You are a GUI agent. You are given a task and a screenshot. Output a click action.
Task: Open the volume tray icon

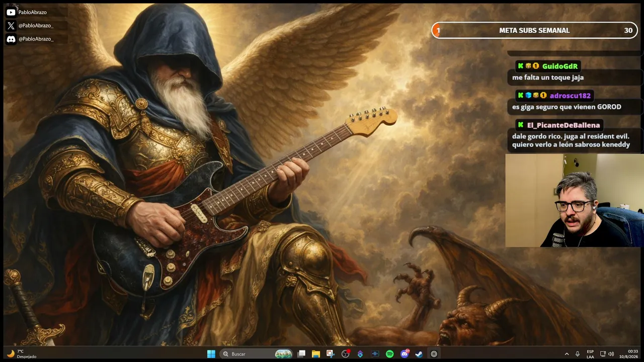[611, 354]
